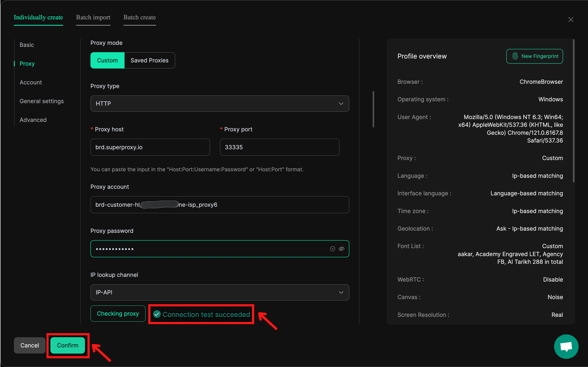
Task: Go to the Account section
Action: [x=31, y=83]
